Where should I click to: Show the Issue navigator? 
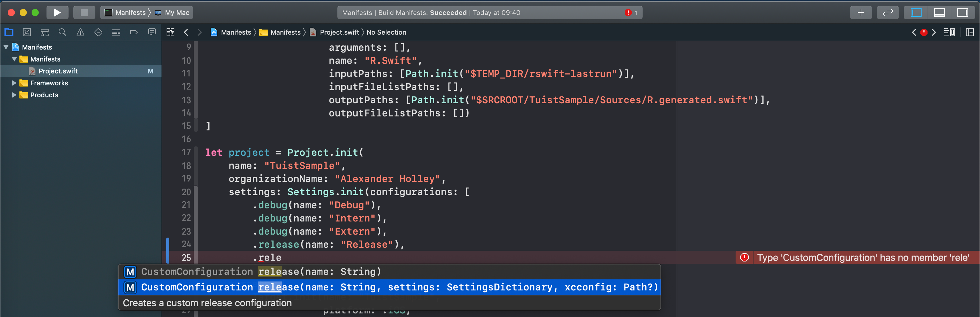[80, 32]
